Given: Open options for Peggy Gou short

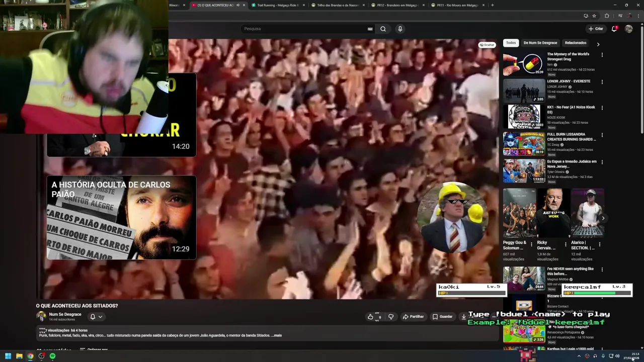Looking at the screenshot, I should 531,244.
